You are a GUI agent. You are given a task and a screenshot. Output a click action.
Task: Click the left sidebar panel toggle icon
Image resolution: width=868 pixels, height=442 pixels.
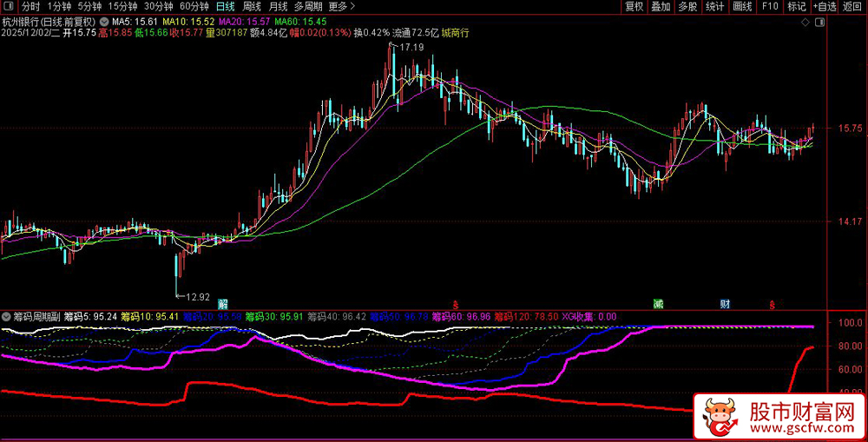point(8,7)
